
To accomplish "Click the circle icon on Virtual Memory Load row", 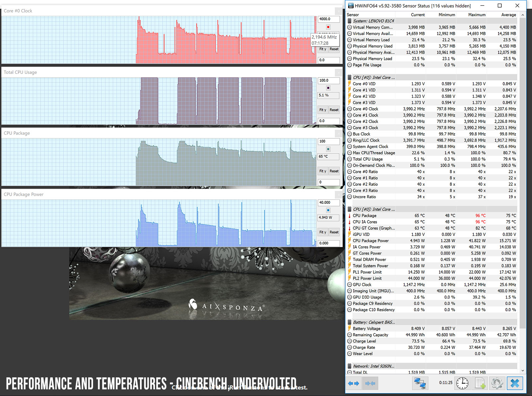I will click(349, 40).
